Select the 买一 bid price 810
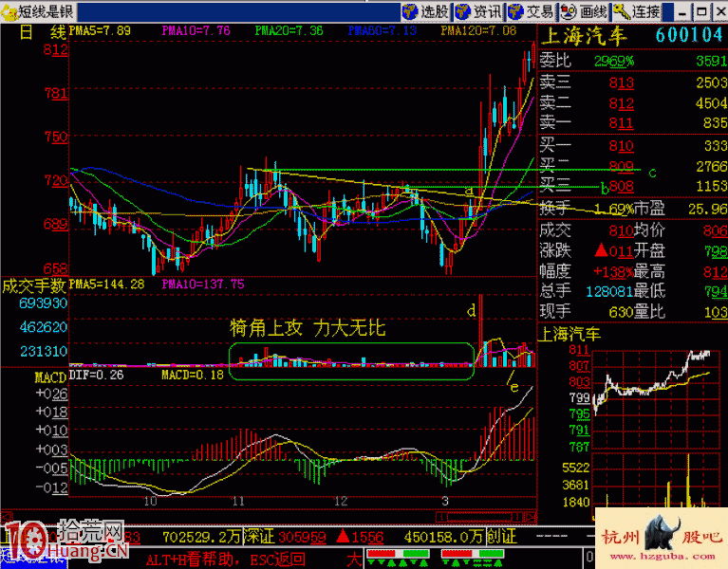 (x=621, y=146)
